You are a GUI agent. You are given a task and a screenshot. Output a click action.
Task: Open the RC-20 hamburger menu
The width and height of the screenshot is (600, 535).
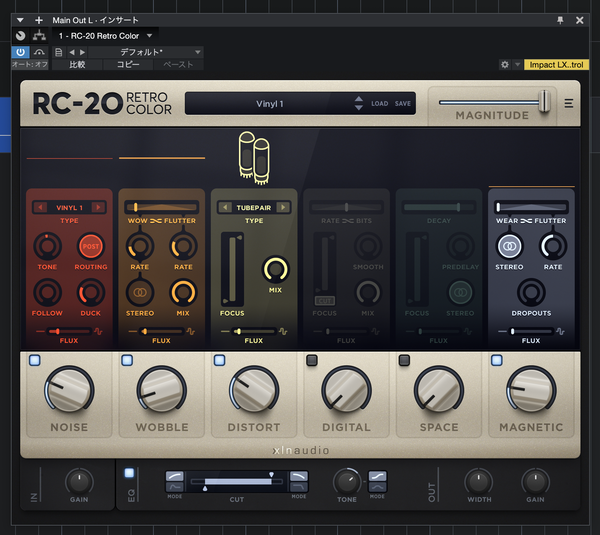[569, 103]
